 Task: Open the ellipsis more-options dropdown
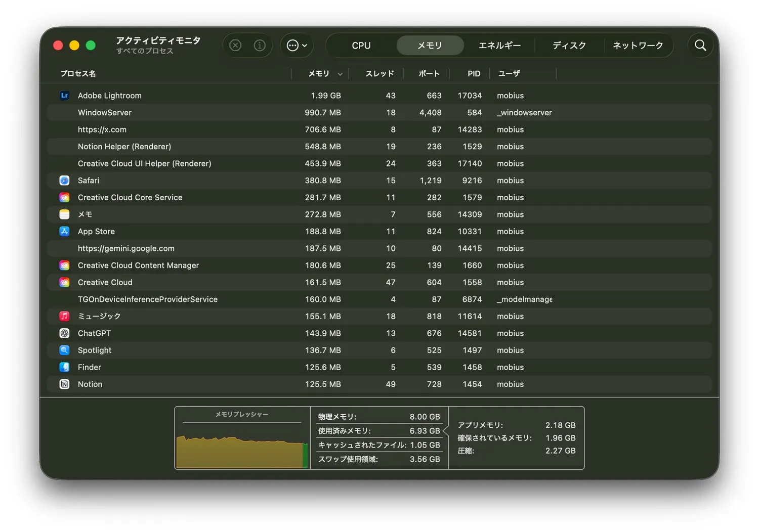297,46
